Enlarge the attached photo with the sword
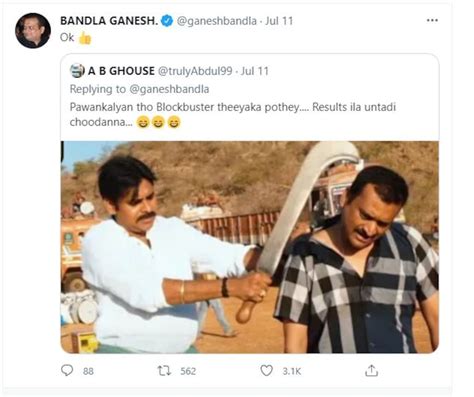 point(249,247)
